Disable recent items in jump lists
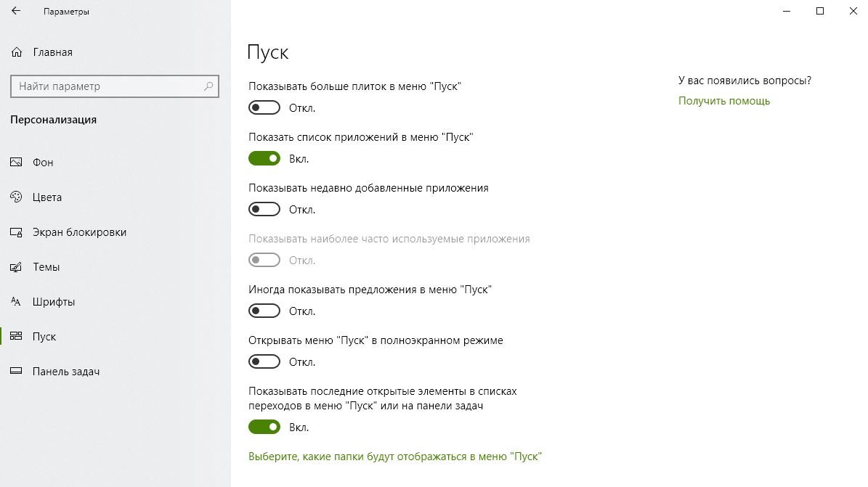Screen dimensions: 868x487 [x=264, y=427]
